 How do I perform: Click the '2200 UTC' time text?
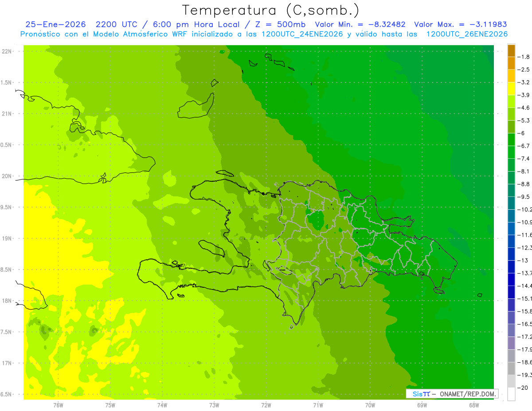[x=116, y=24]
